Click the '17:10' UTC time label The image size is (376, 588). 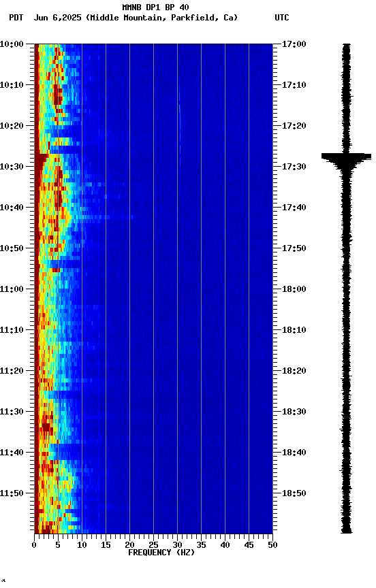[294, 85]
